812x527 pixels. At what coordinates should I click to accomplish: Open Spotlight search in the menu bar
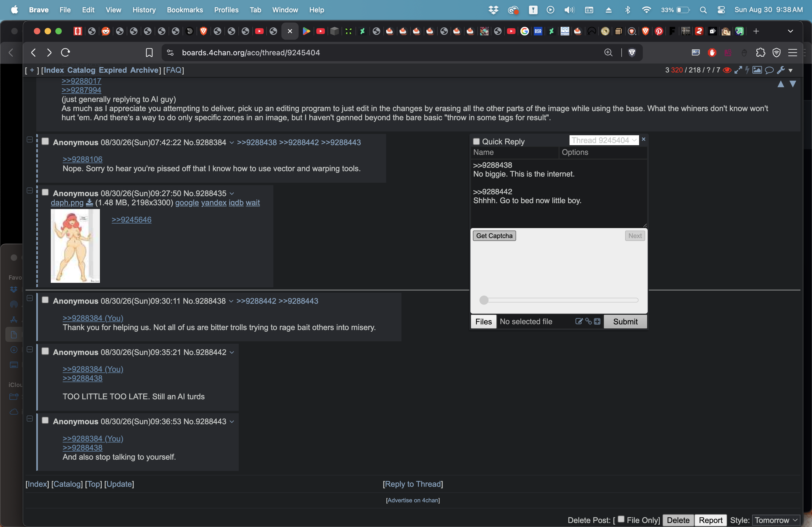click(703, 10)
